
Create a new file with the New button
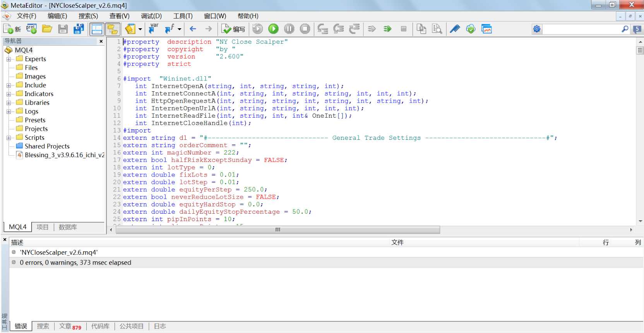[12, 29]
